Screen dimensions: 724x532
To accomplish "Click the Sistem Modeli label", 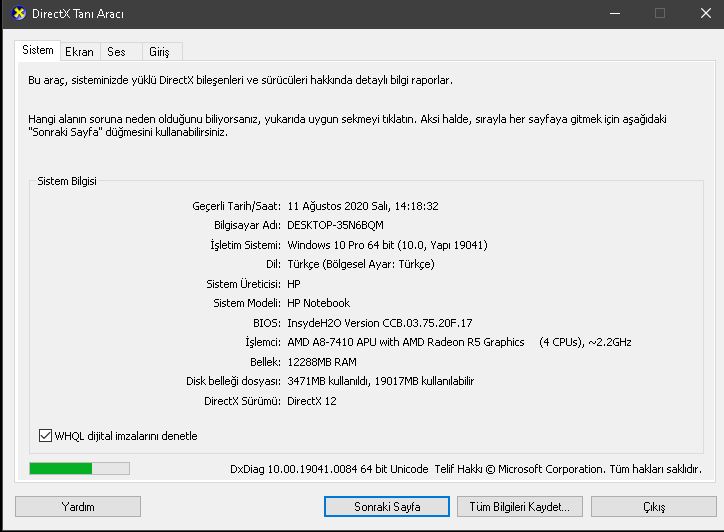I will tap(247, 303).
